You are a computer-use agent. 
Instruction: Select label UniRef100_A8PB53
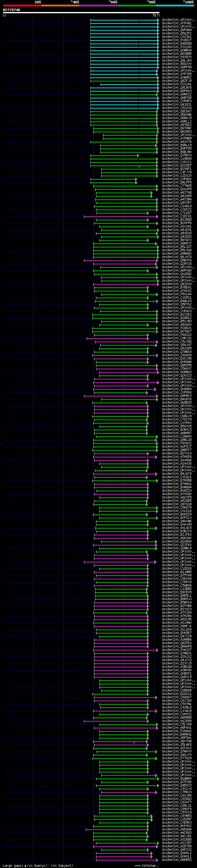tap(176, 860)
